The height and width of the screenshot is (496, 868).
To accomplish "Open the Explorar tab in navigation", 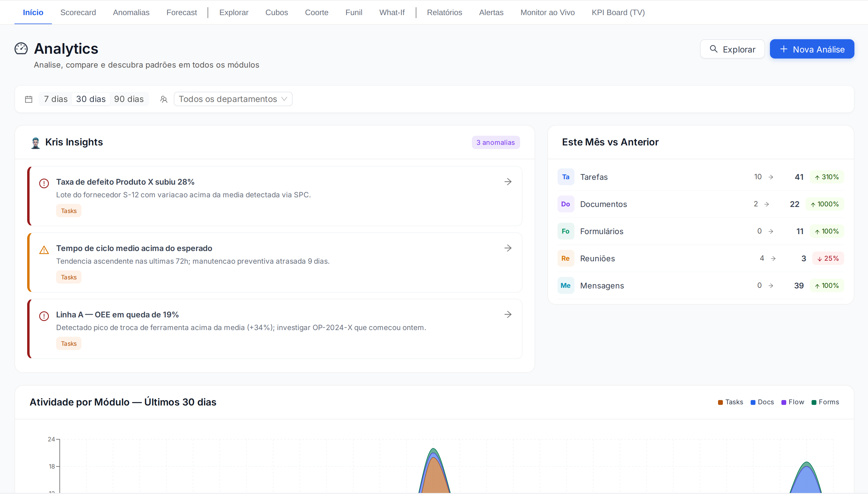I will 234,12.
